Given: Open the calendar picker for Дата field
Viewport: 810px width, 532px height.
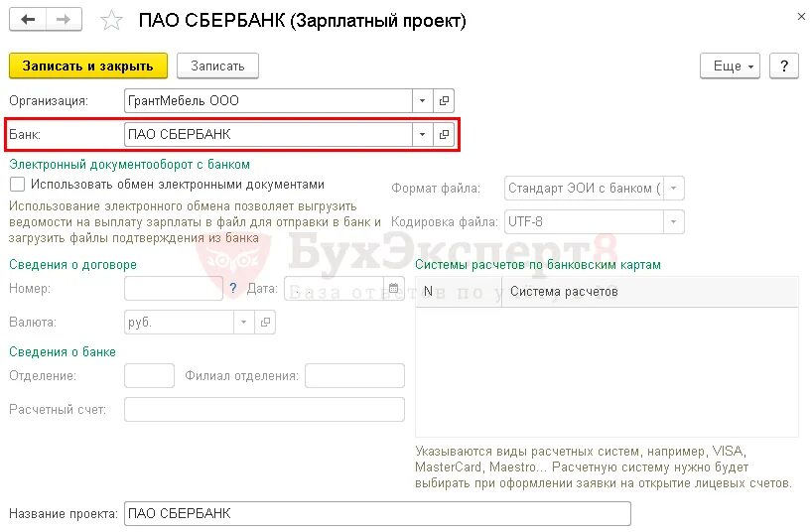Looking at the screenshot, I should [x=394, y=288].
